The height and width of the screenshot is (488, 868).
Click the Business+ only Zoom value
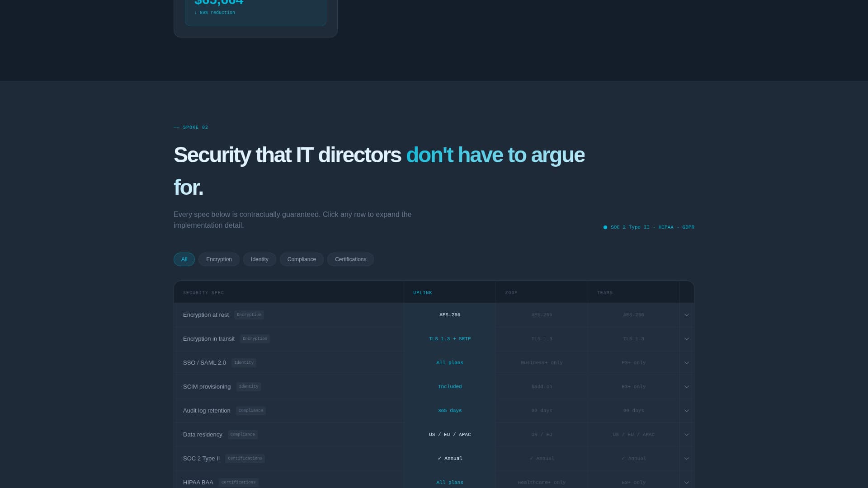click(x=542, y=363)
